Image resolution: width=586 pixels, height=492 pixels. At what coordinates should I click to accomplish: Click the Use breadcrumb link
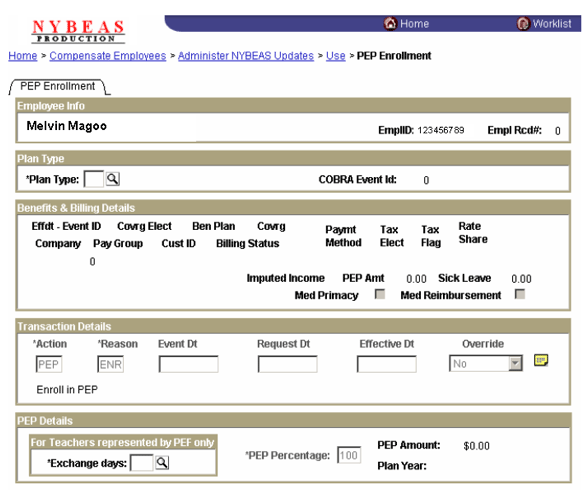coord(336,56)
